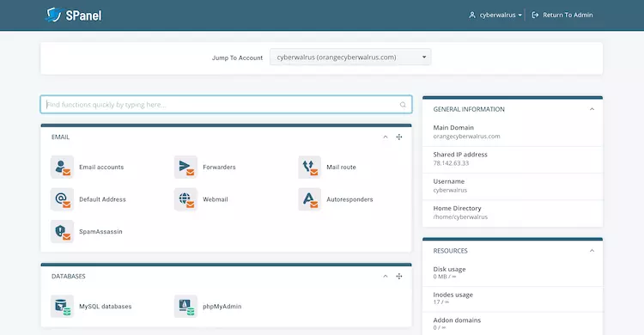Click the /home/cyberwalrus directory value
Screen dimensions: 644x335
click(460, 217)
